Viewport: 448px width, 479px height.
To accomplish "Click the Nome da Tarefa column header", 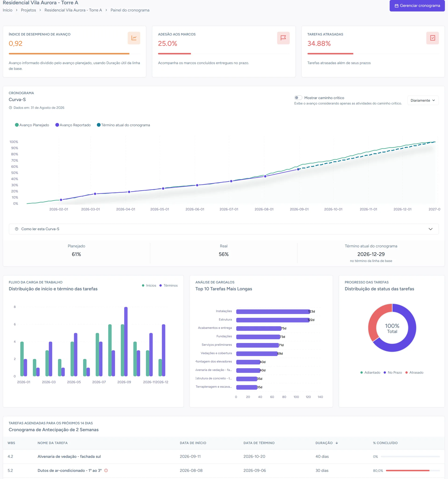I will coord(52,443).
